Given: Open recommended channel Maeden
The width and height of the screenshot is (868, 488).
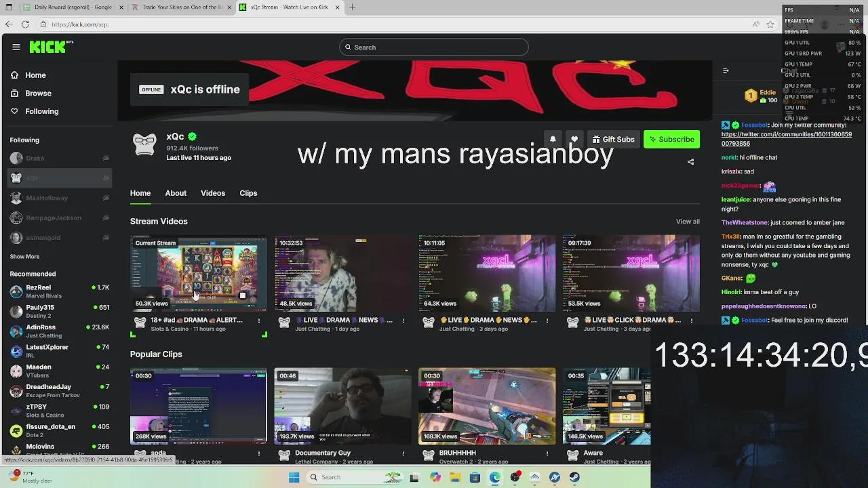Looking at the screenshot, I should [x=60, y=371].
